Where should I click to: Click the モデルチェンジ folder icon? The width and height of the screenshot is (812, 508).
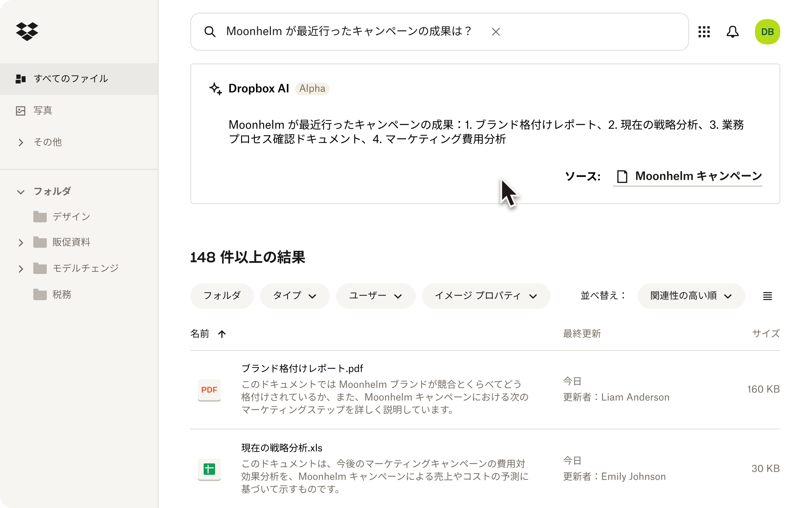tap(40, 269)
